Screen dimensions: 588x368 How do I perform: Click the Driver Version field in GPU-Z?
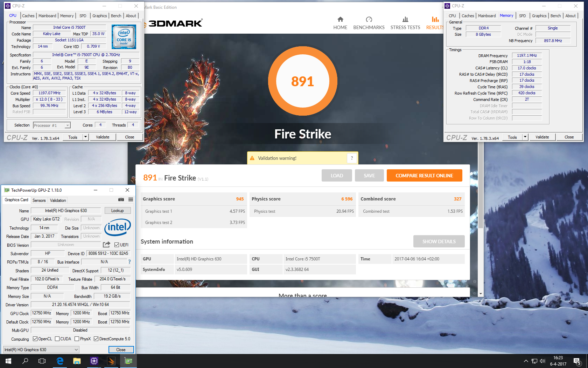point(80,305)
